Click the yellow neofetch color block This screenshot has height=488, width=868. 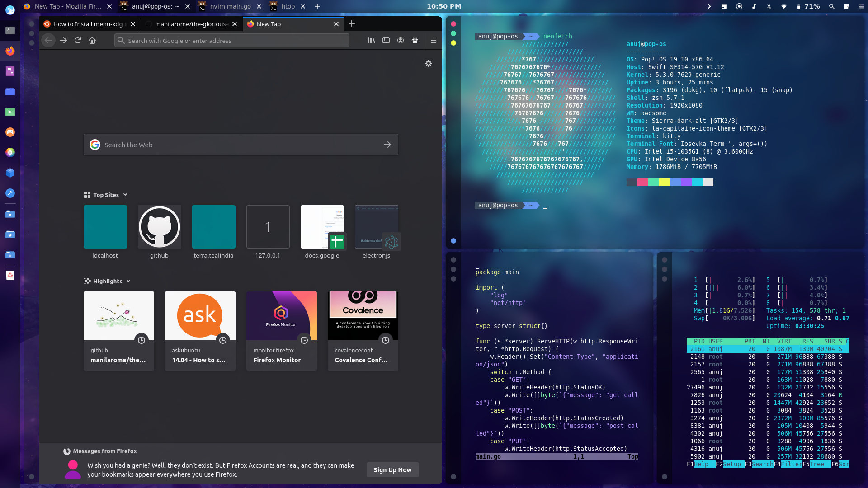pyautogui.click(x=665, y=182)
